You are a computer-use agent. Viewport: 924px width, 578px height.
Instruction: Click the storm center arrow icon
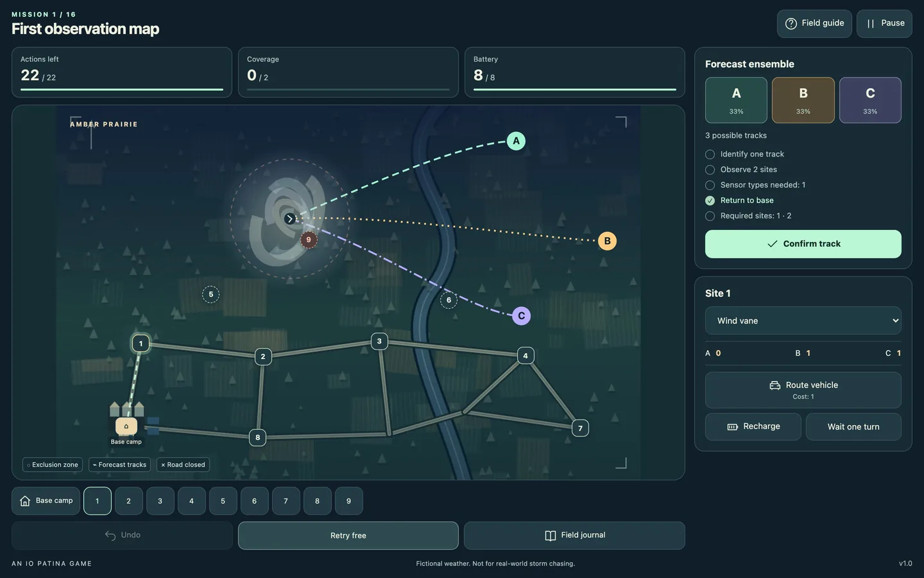pos(290,219)
